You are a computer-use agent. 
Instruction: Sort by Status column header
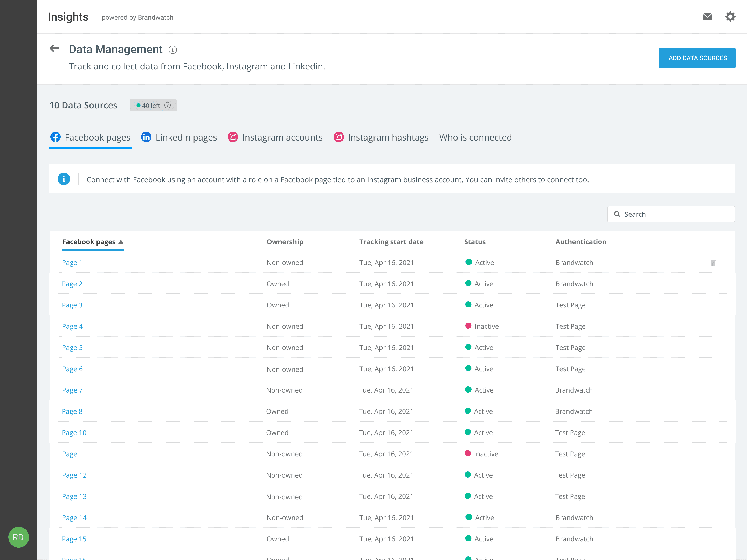pyautogui.click(x=474, y=242)
